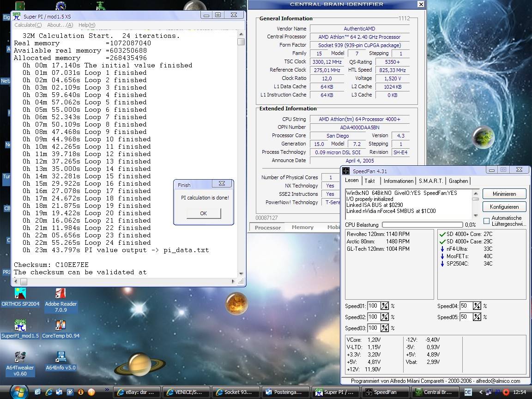Click green checkmark next to SD 4000+ Core
The width and height of the screenshot is (532, 399).
tap(442, 234)
